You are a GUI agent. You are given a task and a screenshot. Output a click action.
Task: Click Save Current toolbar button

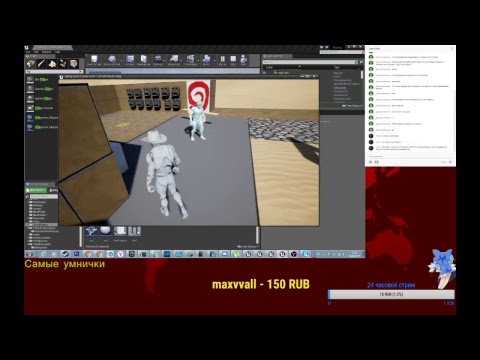coord(94,60)
